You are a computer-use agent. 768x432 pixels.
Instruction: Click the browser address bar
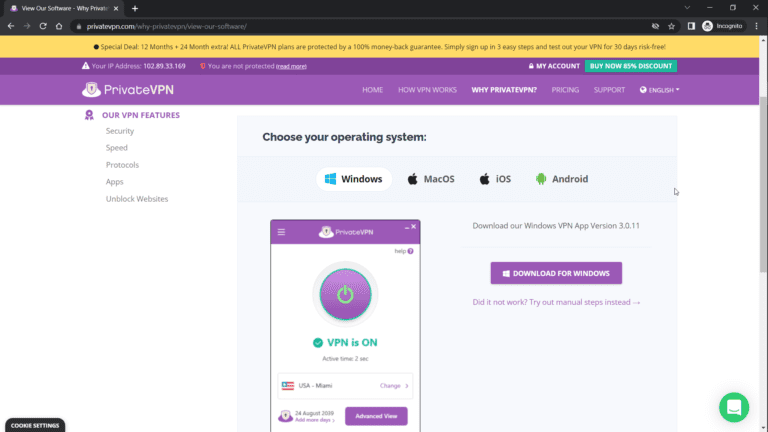tap(362, 26)
